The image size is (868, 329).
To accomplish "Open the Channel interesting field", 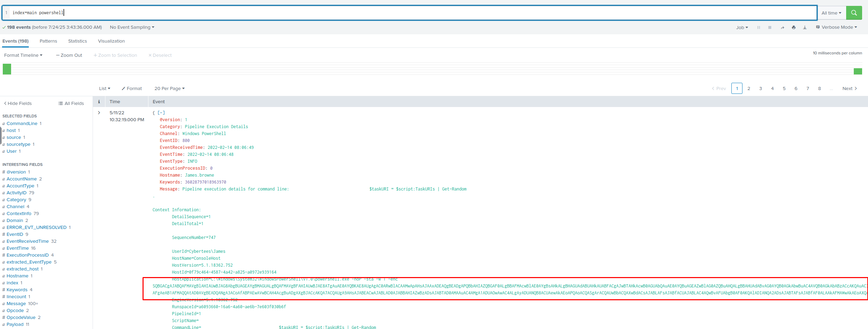I will (15, 206).
